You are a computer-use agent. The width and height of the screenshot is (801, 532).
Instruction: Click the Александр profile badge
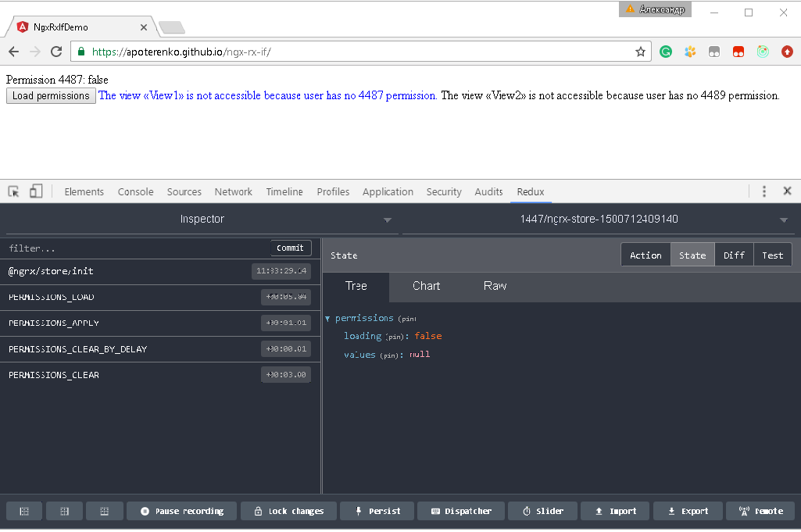click(x=655, y=9)
